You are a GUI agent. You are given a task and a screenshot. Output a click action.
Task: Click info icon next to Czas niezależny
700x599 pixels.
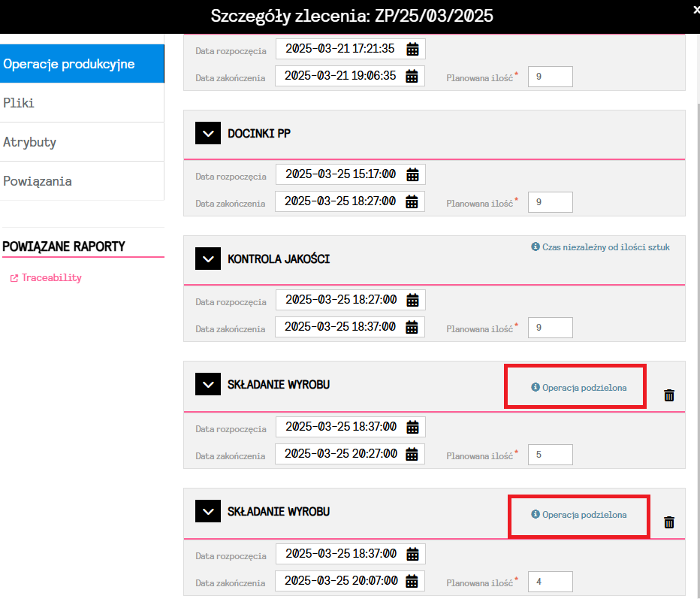coord(536,247)
